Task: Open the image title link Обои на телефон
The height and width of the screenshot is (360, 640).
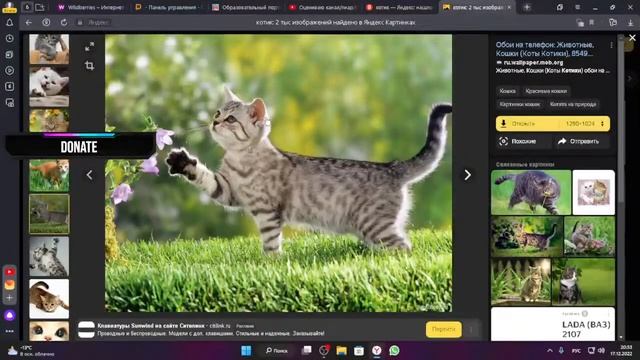Action: coord(544,49)
